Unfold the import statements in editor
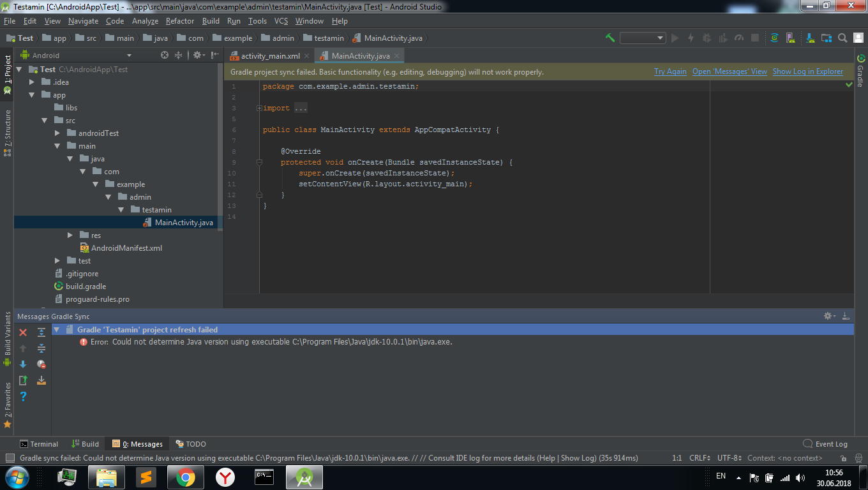The width and height of the screenshot is (868, 490). pos(259,108)
